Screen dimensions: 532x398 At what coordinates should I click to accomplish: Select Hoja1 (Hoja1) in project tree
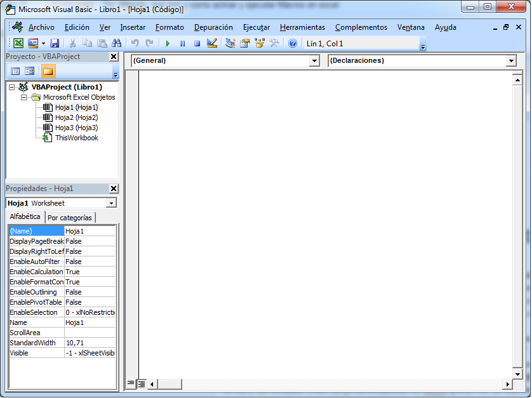76,107
